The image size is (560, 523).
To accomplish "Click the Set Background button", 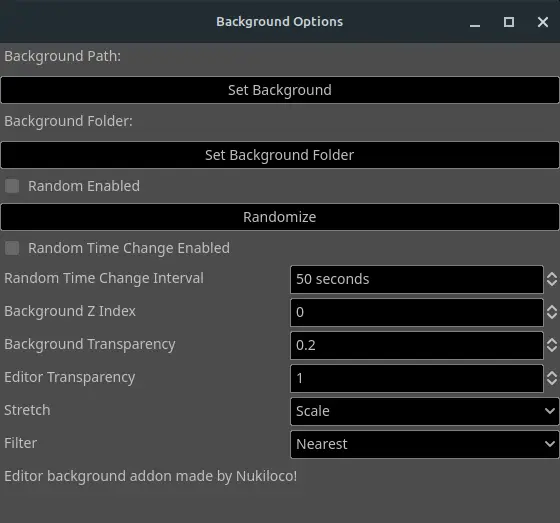I will 280,90.
